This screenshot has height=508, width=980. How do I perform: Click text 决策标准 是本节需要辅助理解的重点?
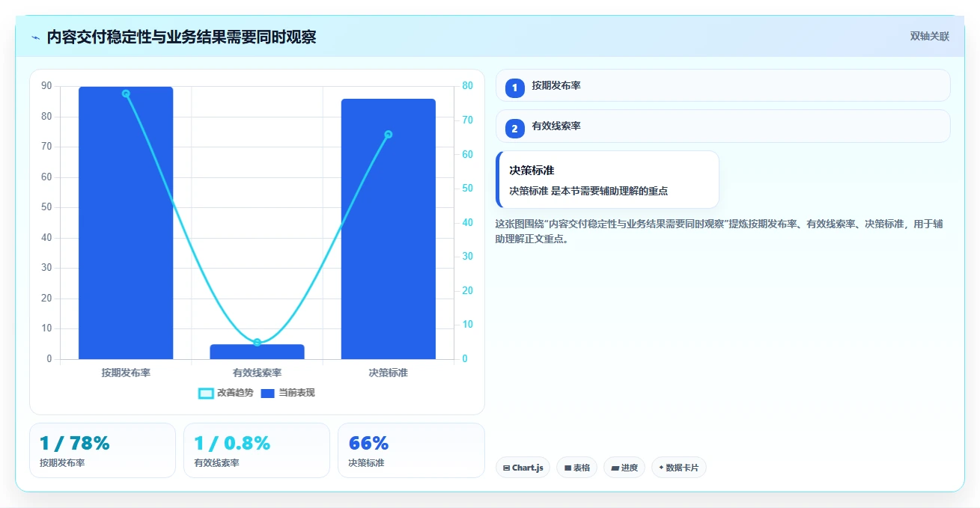pos(588,191)
